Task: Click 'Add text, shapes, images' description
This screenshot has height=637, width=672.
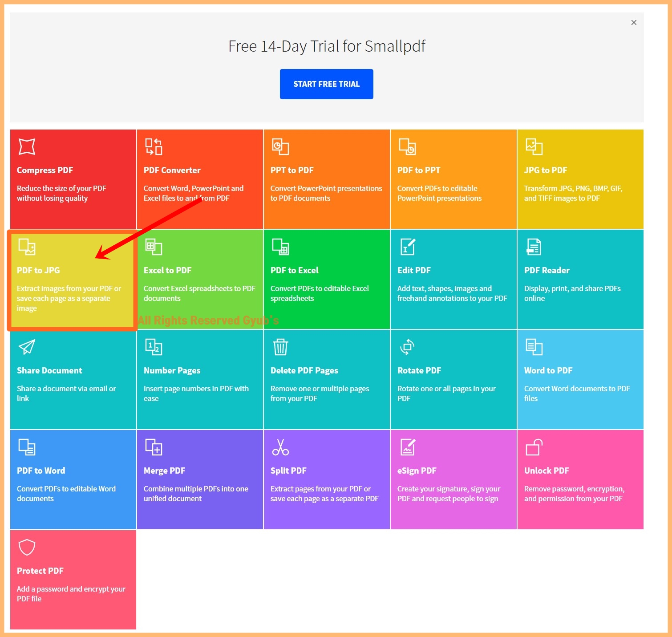Action: (x=452, y=293)
